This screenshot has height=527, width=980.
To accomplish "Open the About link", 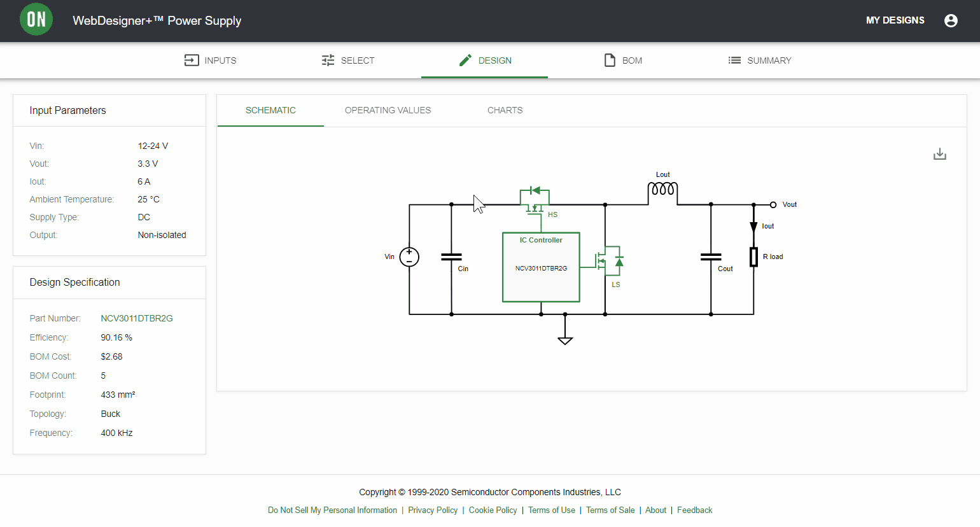I will pos(655,510).
